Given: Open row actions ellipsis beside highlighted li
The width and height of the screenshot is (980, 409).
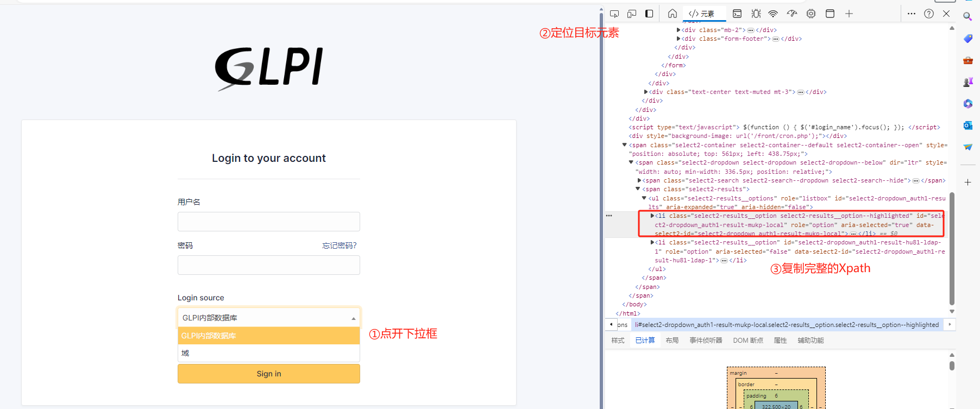Looking at the screenshot, I should click(609, 216).
